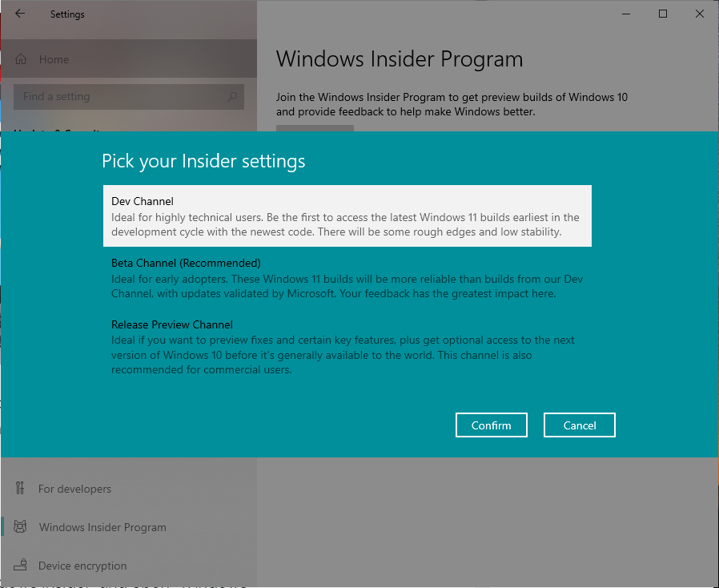The height and width of the screenshot is (588, 719).
Task: Select the Dev Channel option
Action: (347, 216)
